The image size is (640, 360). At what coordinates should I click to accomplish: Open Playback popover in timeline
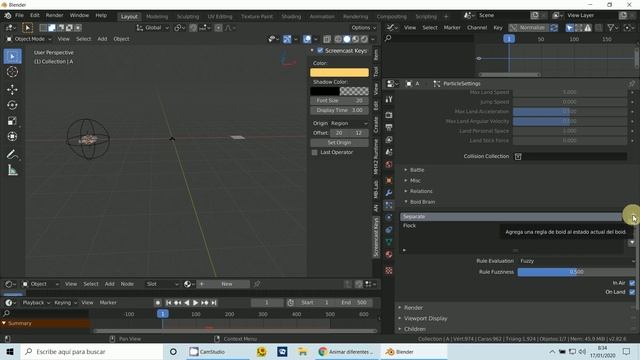(36, 303)
